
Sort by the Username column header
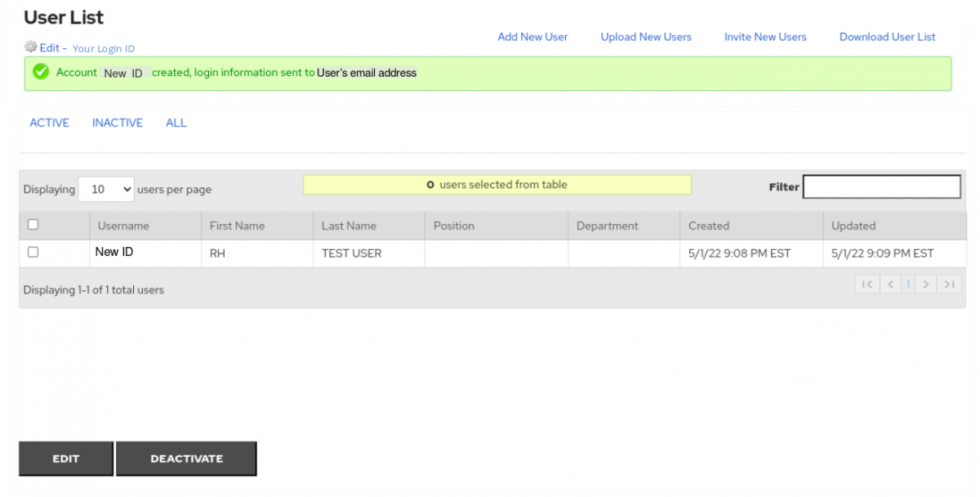(123, 226)
